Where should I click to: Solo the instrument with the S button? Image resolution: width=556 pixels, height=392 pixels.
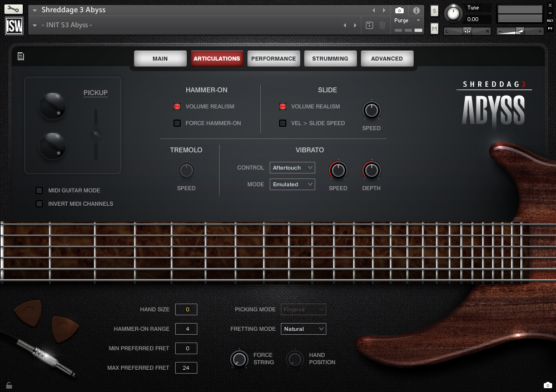pyautogui.click(x=434, y=10)
